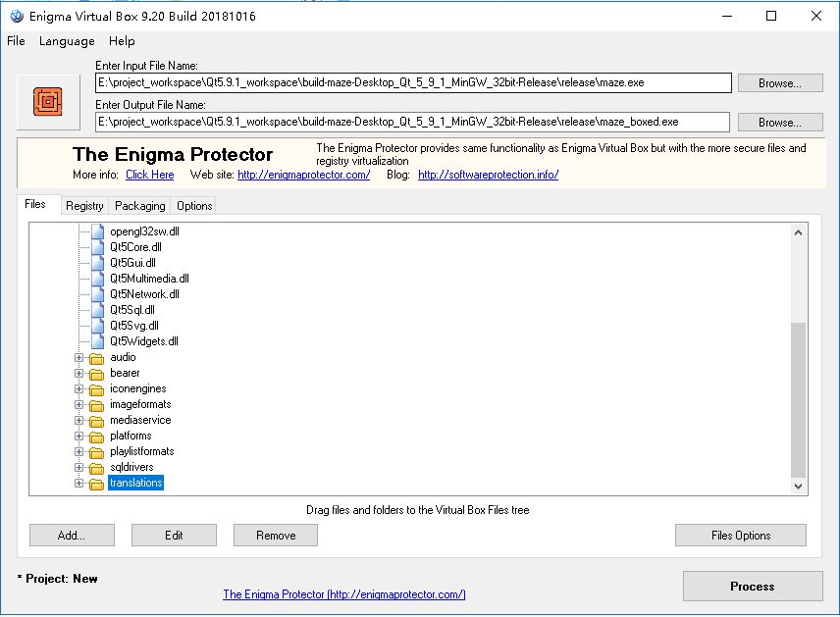
Task: Click the Process button
Action: tap(753, 586)
